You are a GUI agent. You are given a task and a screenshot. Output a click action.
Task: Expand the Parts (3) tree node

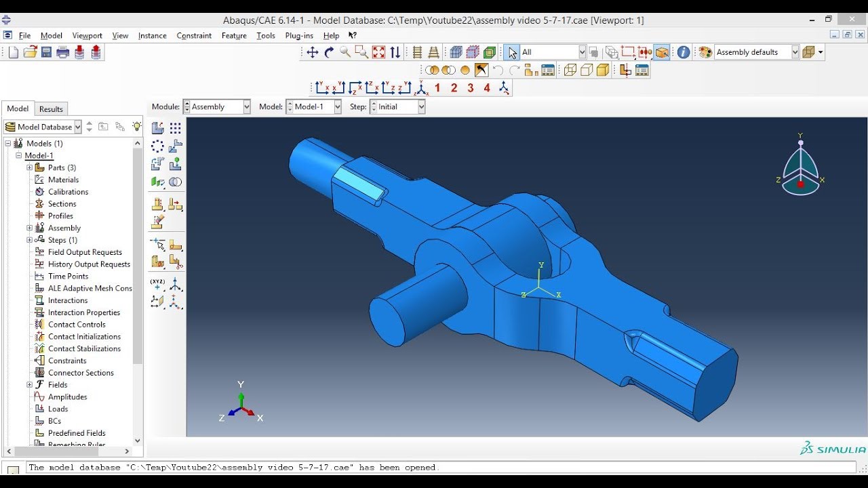[30, 167]
